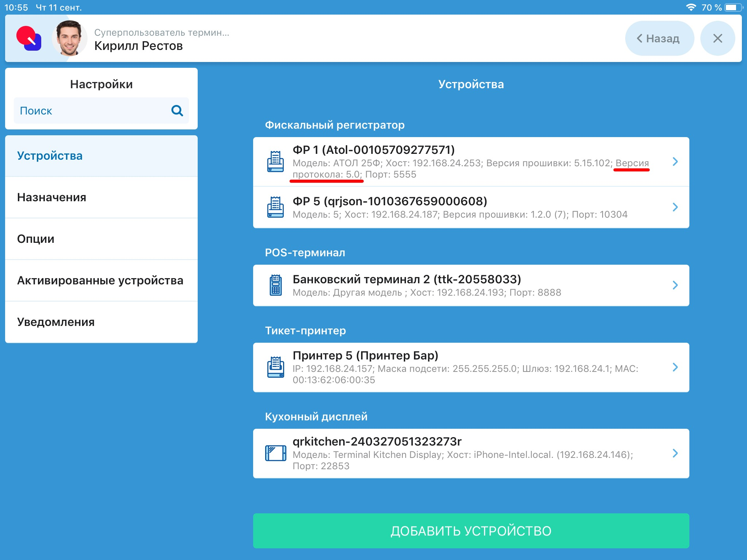
Task: Click the ФР 1 fiscal printer icon
Action: (275, 162)
